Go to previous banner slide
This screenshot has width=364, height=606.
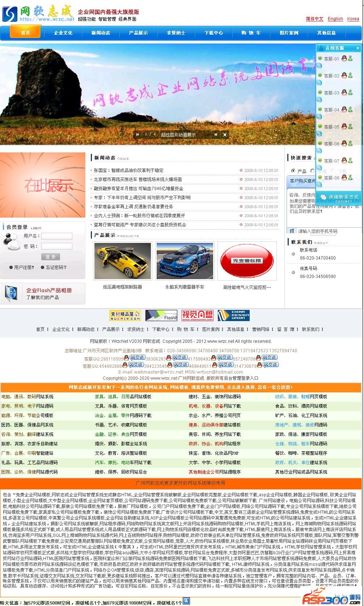pos(137,134)
